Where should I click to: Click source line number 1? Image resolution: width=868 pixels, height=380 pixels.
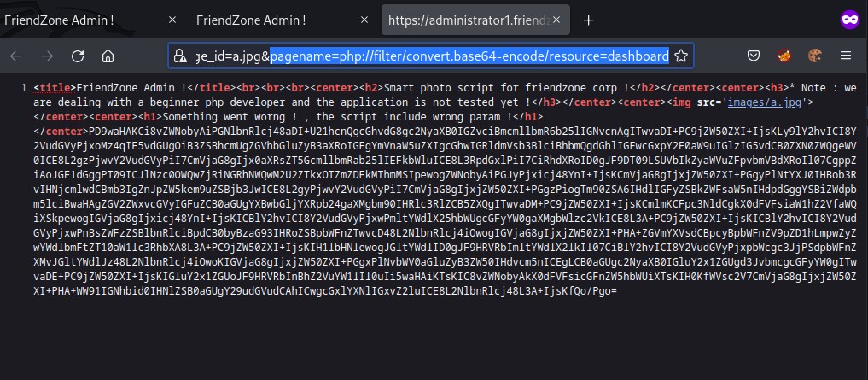click(x=23, y=88)
